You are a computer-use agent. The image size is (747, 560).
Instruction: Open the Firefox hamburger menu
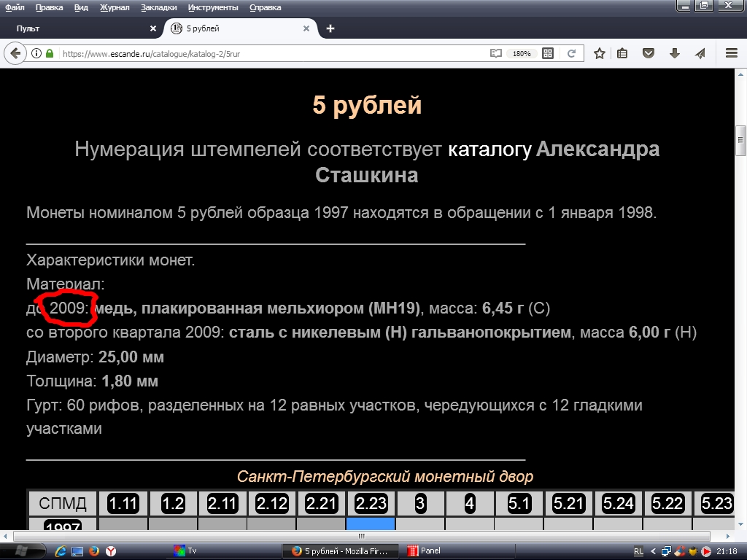pyautogui.click(x=732, y=53)
